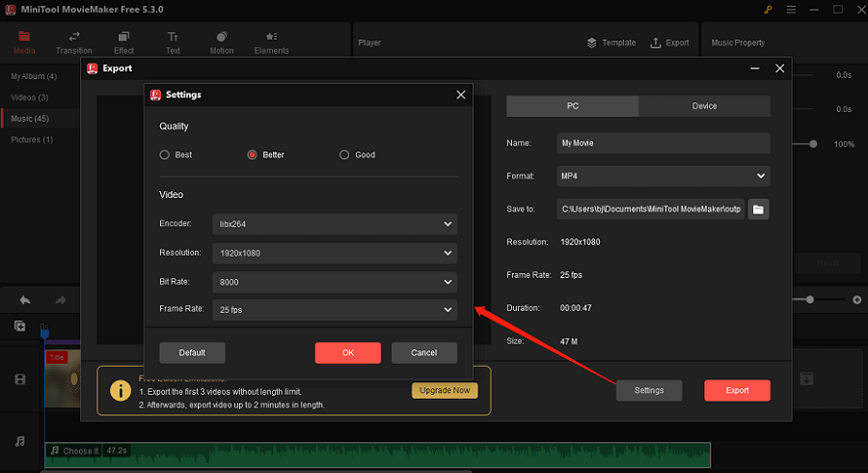
Task: Select Better quality radio button
Action: [x=252, y=154]
